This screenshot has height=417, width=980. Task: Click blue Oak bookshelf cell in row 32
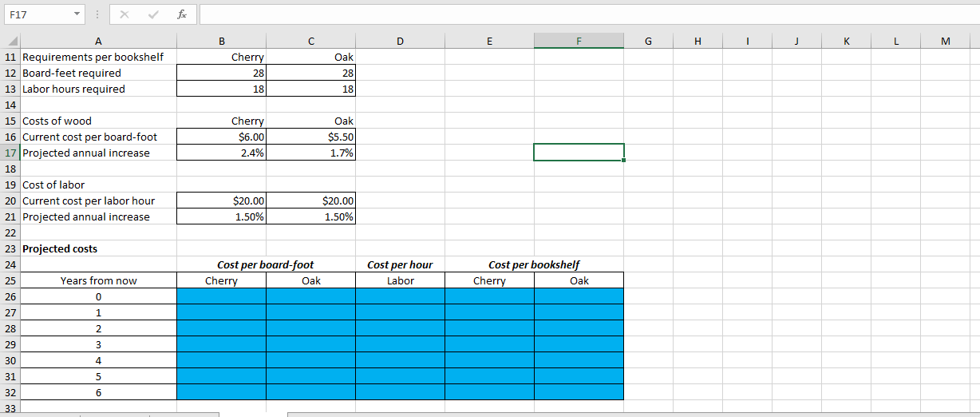tap(579, 392)
